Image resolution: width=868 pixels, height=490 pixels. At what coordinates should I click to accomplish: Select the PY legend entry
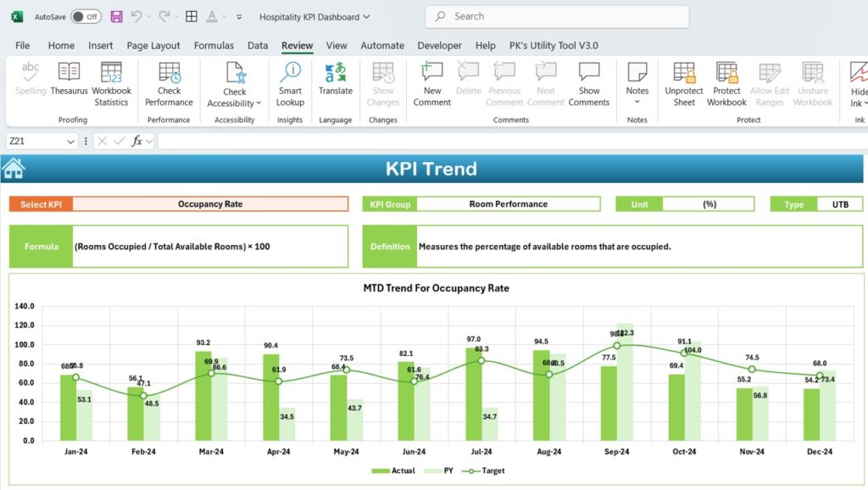coord(438,471)
